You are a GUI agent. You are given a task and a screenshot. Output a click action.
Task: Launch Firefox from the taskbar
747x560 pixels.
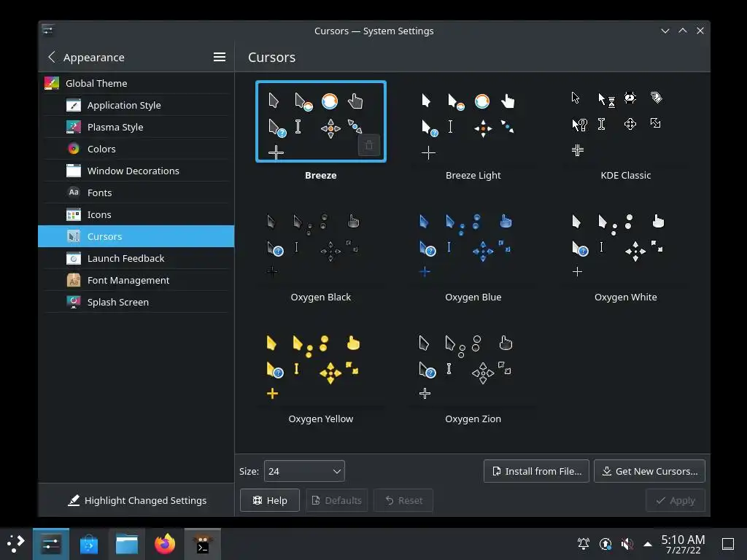click(165, 544)
